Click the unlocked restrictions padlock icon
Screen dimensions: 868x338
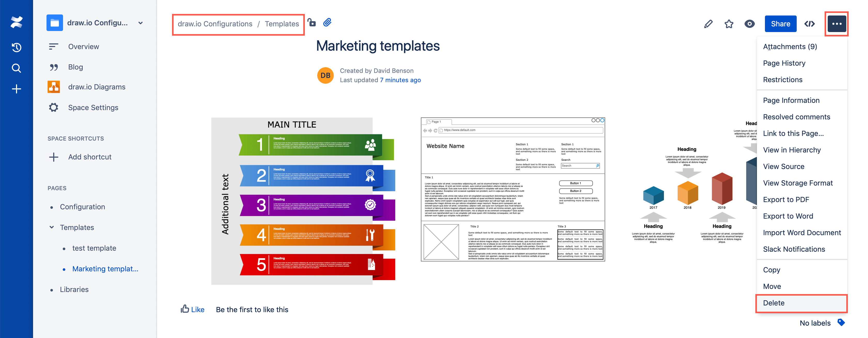pyautogui.click(x=312, y=23)
